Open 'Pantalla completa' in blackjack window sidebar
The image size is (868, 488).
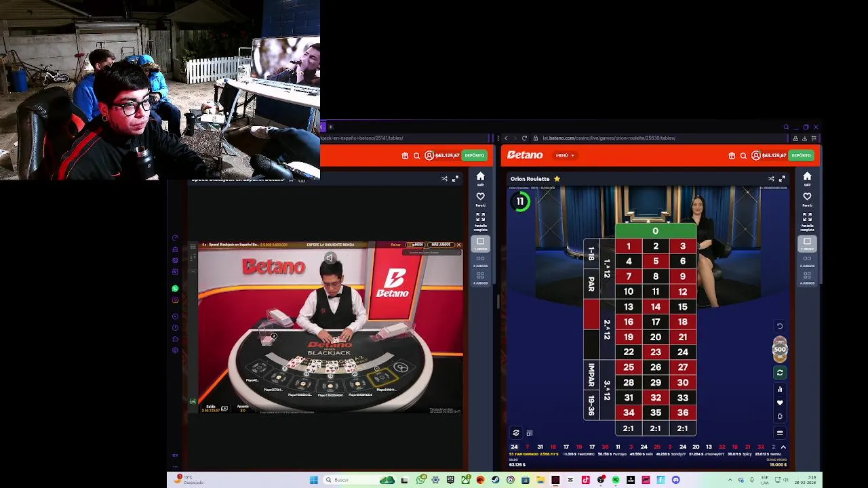click(480, 221)
